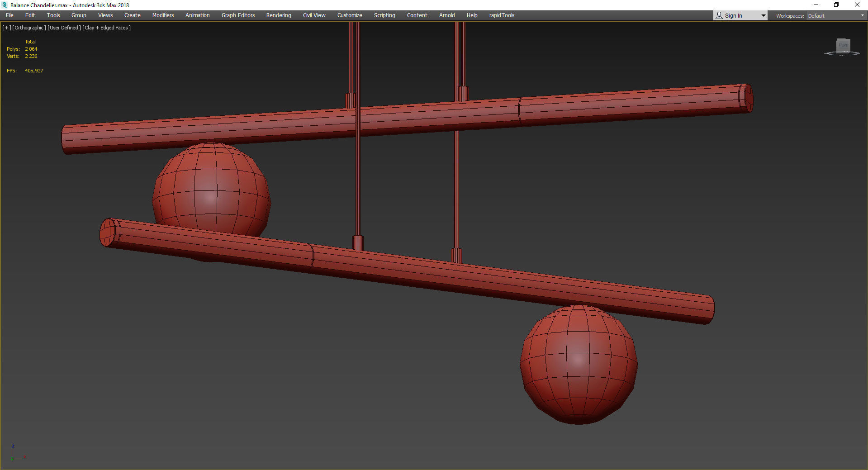Open the Rendering menu
868x470 pixels.
[279, 15]
